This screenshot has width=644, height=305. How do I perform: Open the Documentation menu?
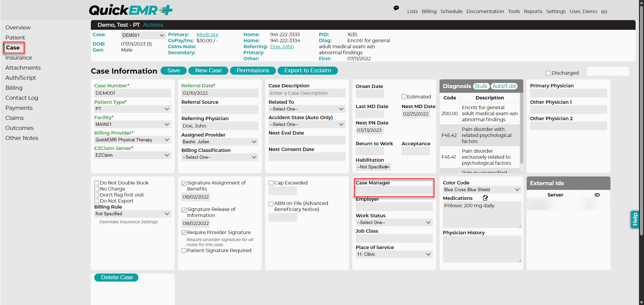(485, 11)
